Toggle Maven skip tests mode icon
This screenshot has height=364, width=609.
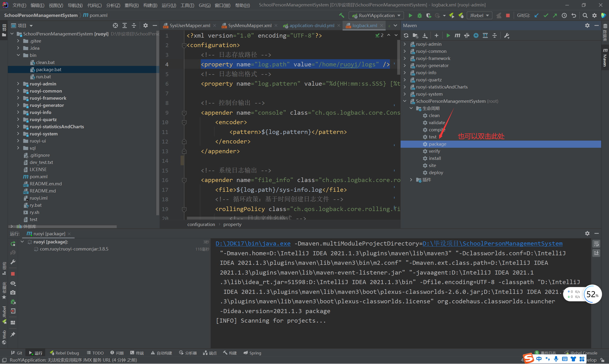click(476, 35)
